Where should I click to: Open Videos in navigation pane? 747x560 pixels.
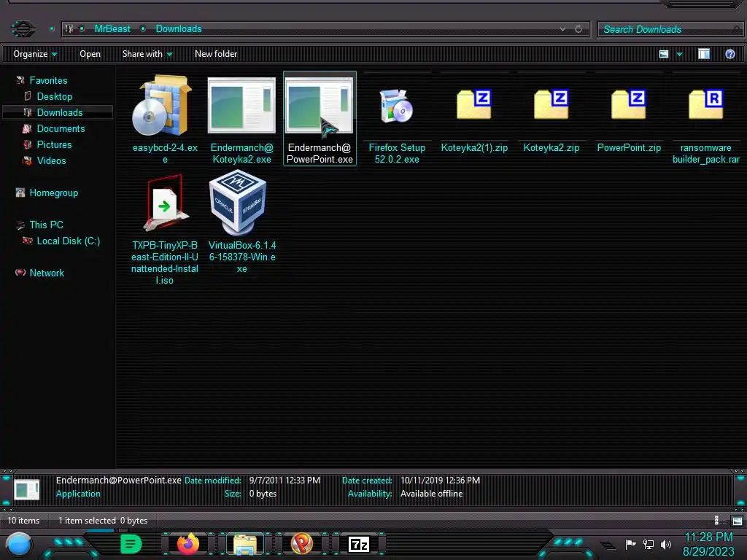(51, 161)
